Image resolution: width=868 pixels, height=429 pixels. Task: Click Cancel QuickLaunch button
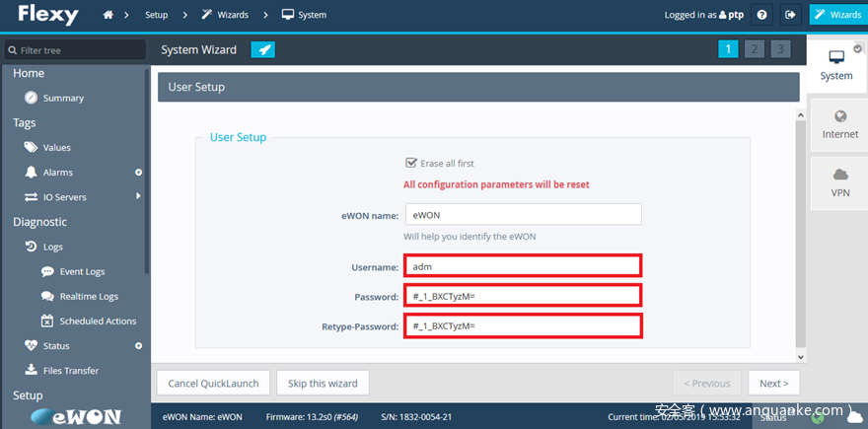pos(213,383)
